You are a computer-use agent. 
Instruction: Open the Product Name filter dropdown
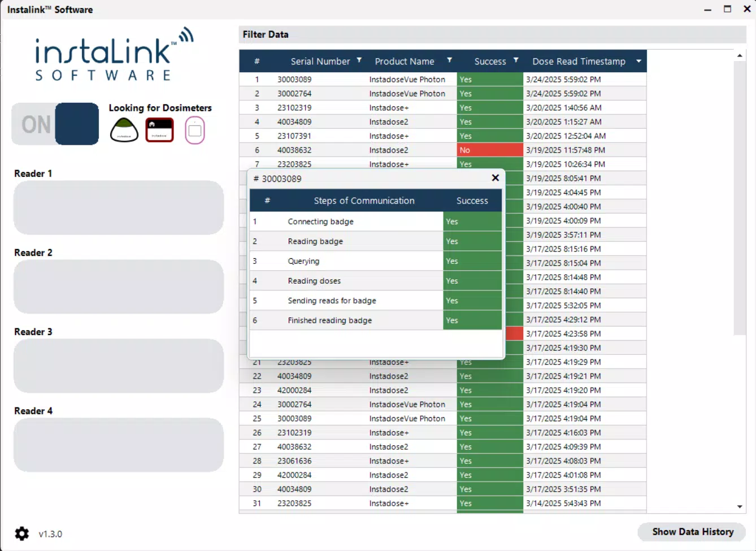point(450,60)
